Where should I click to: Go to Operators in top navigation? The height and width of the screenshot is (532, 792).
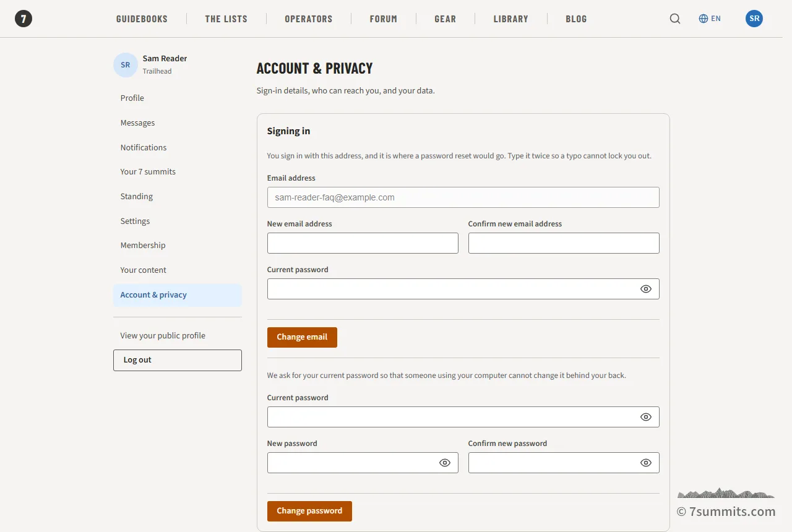pos(309,19)
